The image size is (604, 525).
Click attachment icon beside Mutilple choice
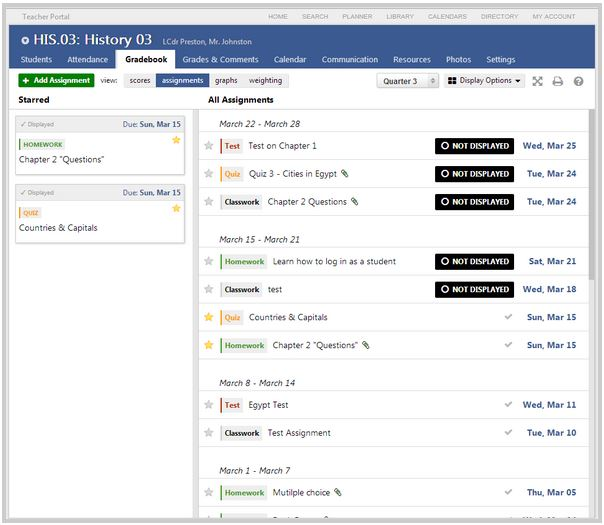click(x=338, y=492)
